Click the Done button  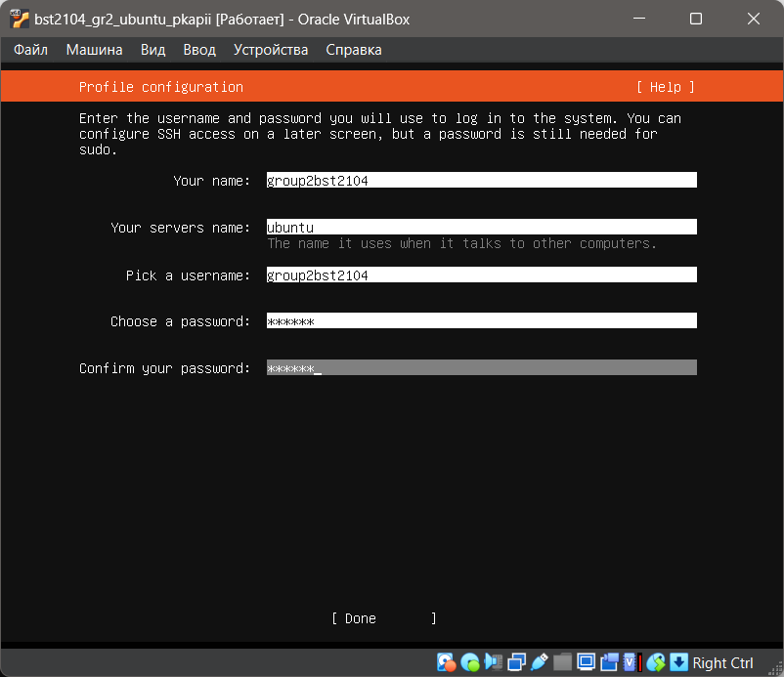click(383, 618)
